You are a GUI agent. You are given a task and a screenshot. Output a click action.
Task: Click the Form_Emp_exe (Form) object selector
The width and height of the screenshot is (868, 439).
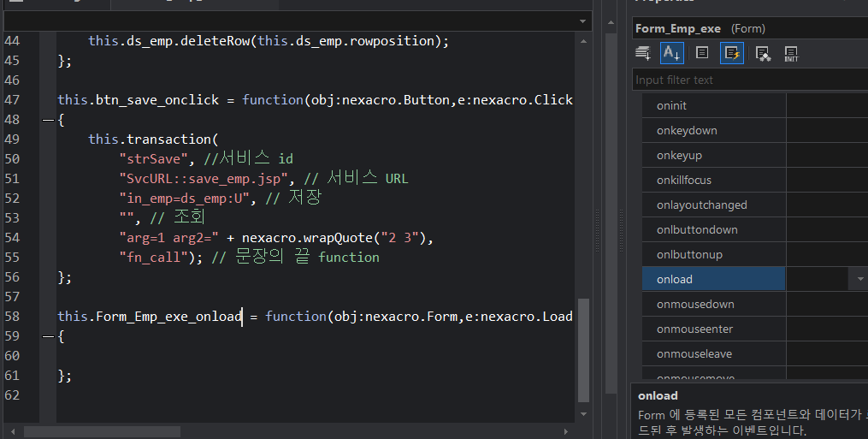point(750,28)
